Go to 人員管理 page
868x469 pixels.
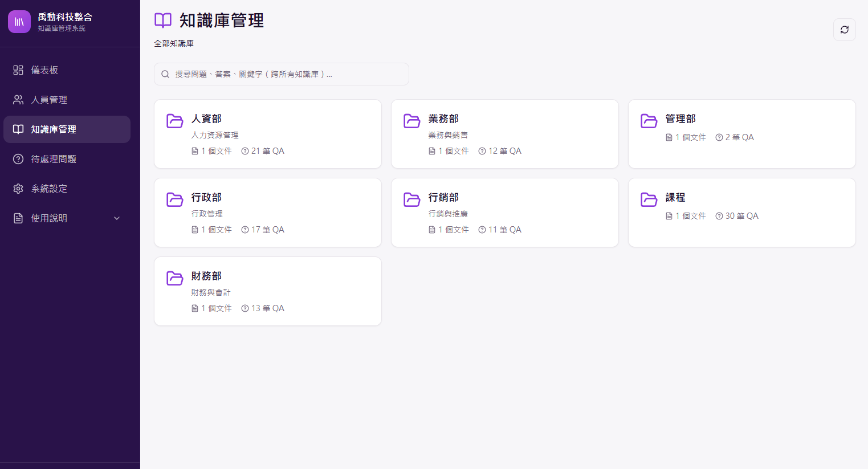point(67,100)
